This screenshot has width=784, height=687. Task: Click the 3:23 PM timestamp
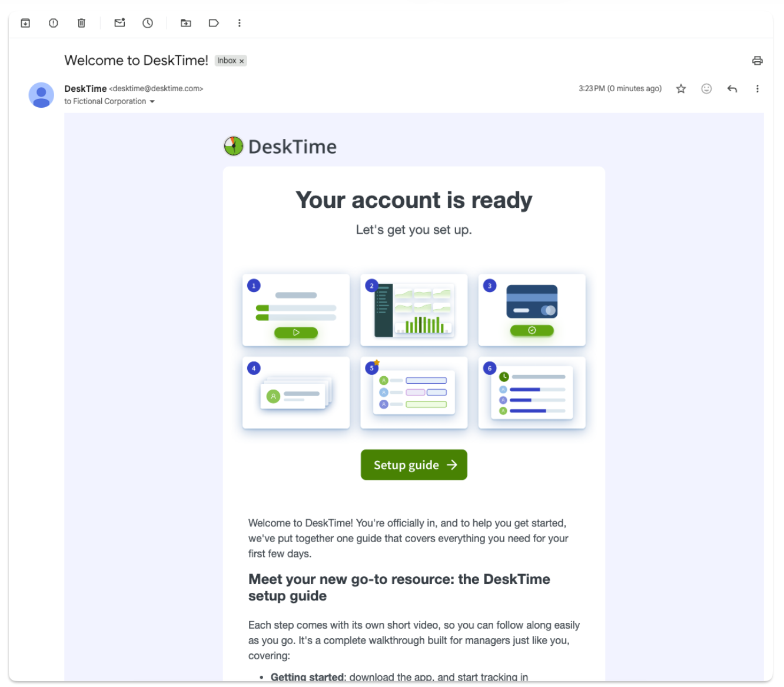pos(620,89)
